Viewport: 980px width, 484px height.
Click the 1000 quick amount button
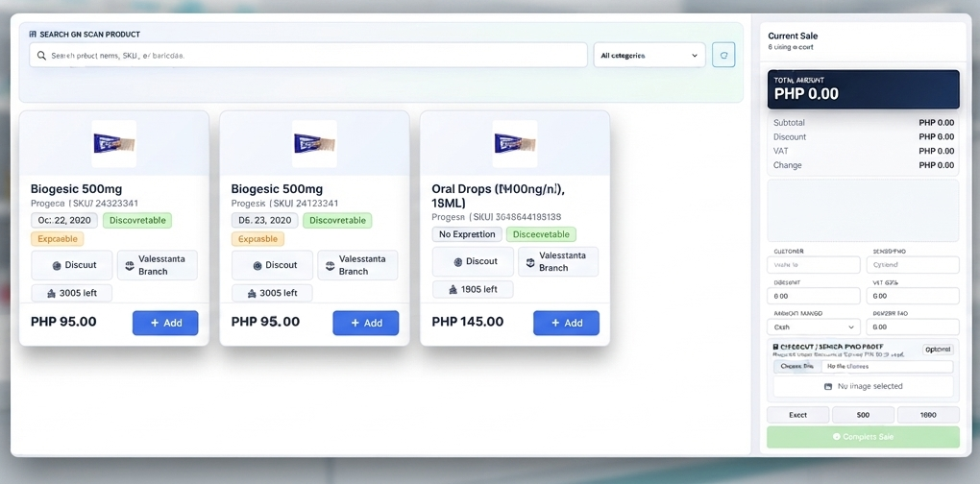pyautogui.click(x=928, y=415)
